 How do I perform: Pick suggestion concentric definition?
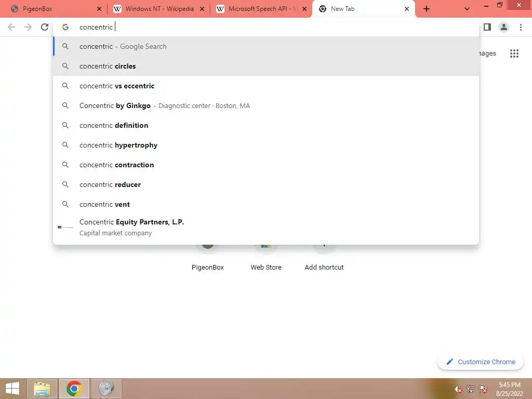coord(266,125)
